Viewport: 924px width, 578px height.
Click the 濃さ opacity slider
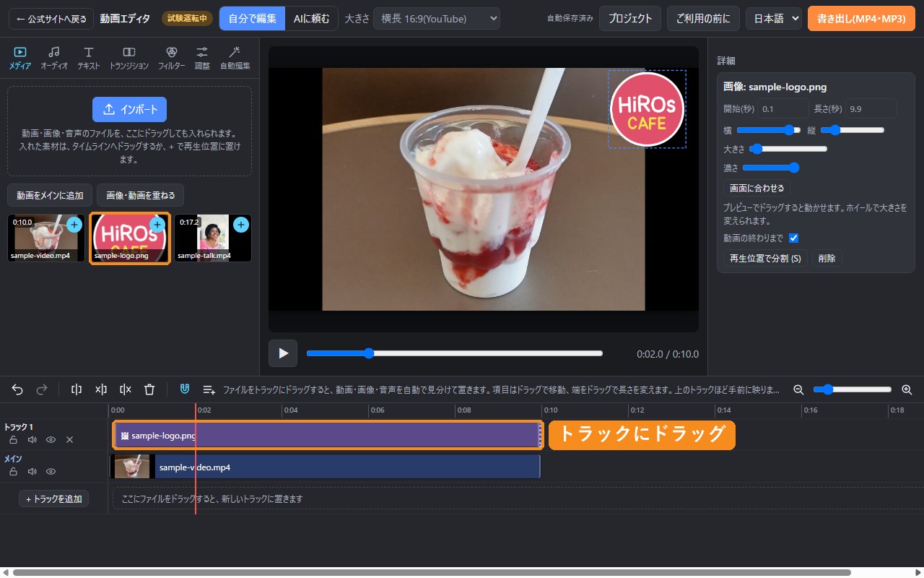tap(771, 168)
